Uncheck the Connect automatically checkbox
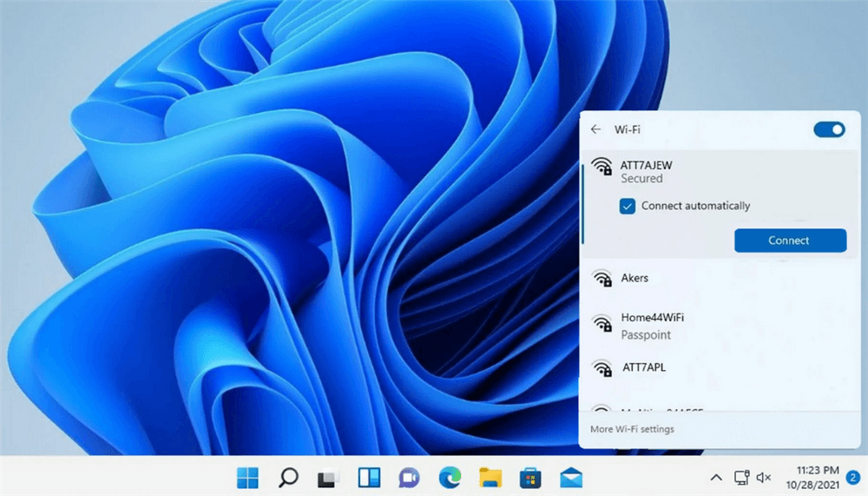The height and width of the screenshot is (496, 868). pos(628,206)
